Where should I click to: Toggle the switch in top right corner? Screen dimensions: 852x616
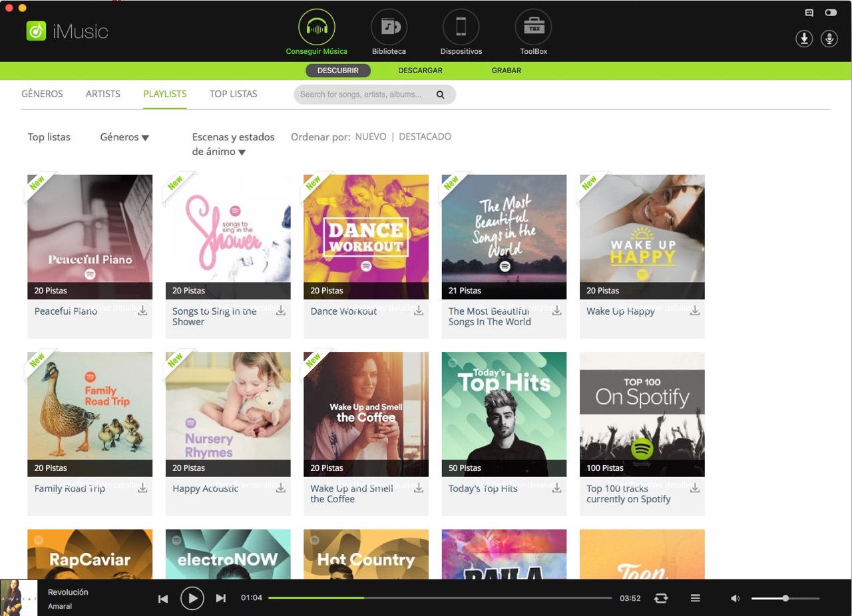[x=831, y=13]
